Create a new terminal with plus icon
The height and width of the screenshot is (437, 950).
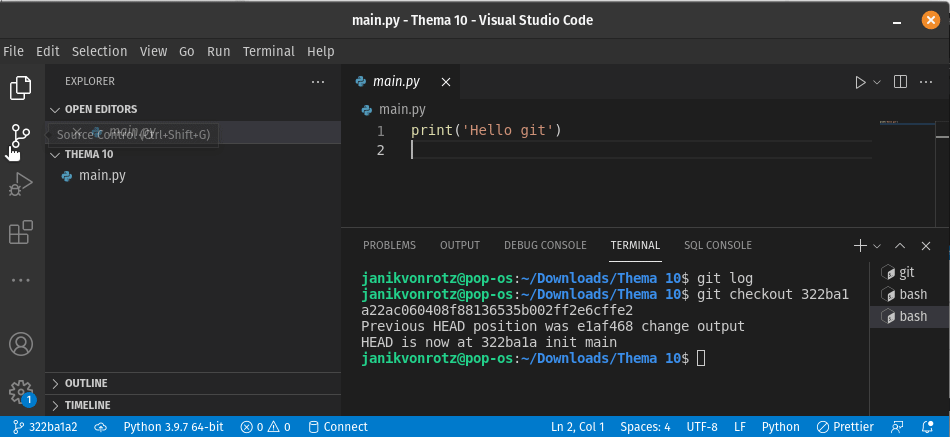(860, 245)
